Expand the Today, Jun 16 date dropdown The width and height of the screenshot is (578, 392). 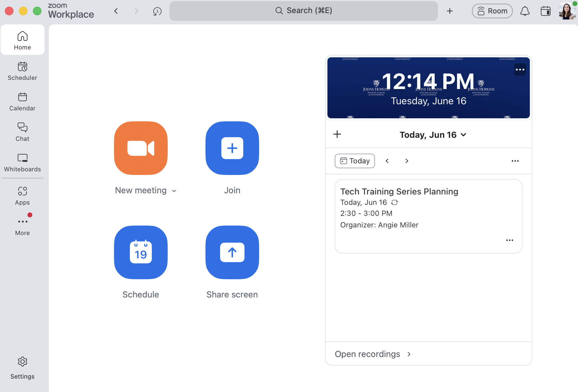click(433, 135)
